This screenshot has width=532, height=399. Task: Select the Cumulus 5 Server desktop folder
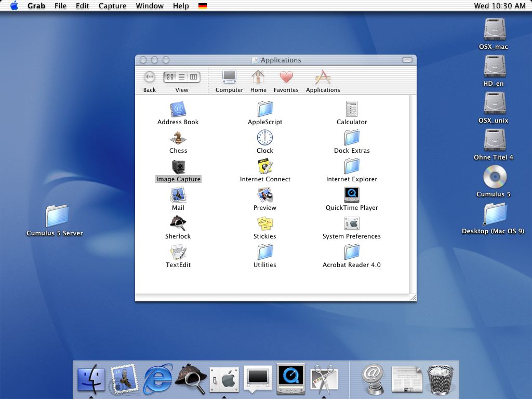click(57, 216)
